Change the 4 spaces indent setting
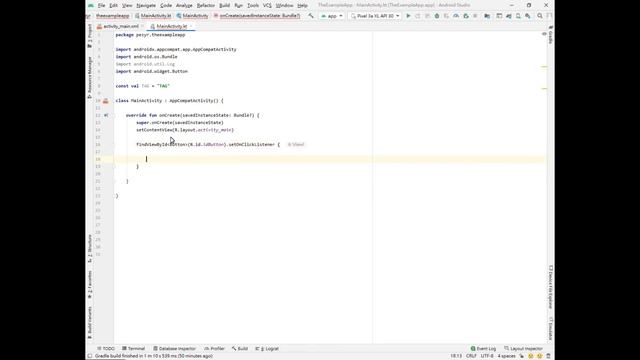This screenshot has height=360, width=640. [x=506, y=356]
